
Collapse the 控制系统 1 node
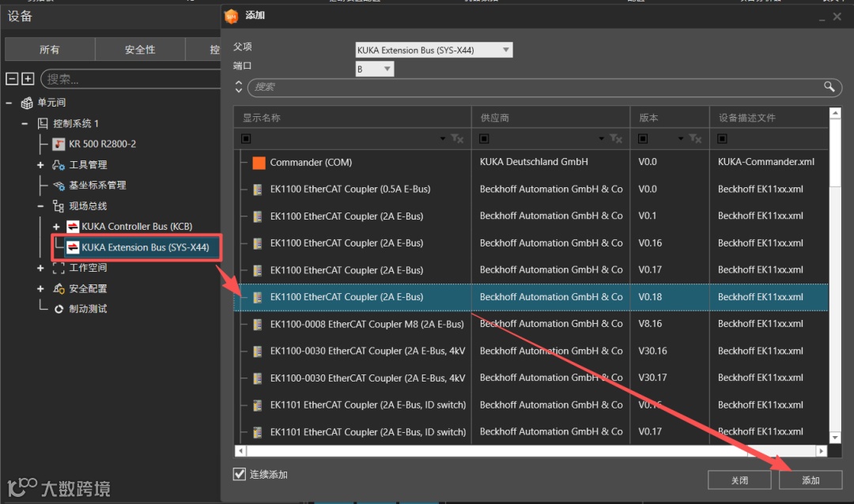[x=25, y=123]
